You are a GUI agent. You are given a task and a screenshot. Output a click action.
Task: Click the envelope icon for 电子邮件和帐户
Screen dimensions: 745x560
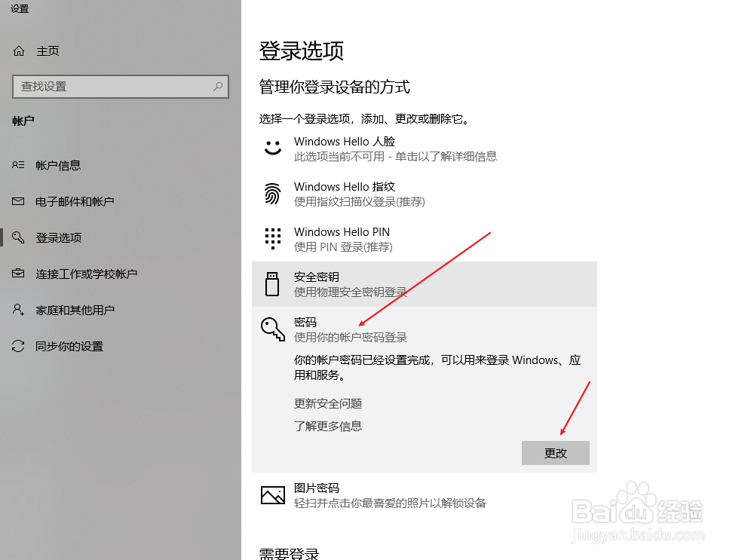pos(18,201)
